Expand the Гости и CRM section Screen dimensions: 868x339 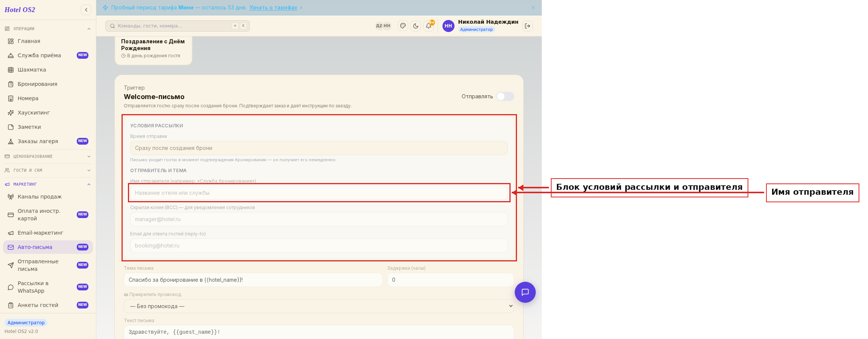click(48, 170)
